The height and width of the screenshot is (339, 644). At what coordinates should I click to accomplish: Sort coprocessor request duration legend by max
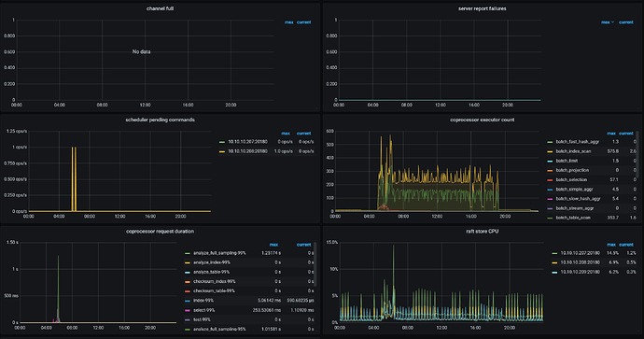pos(273,245)
